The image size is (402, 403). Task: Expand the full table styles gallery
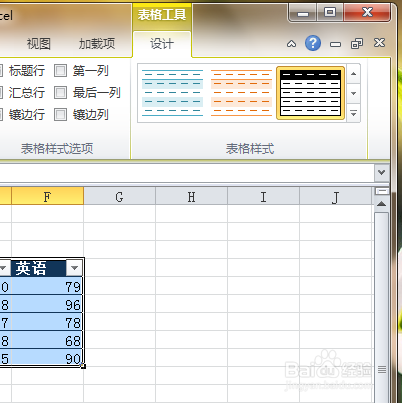point(354,113)
